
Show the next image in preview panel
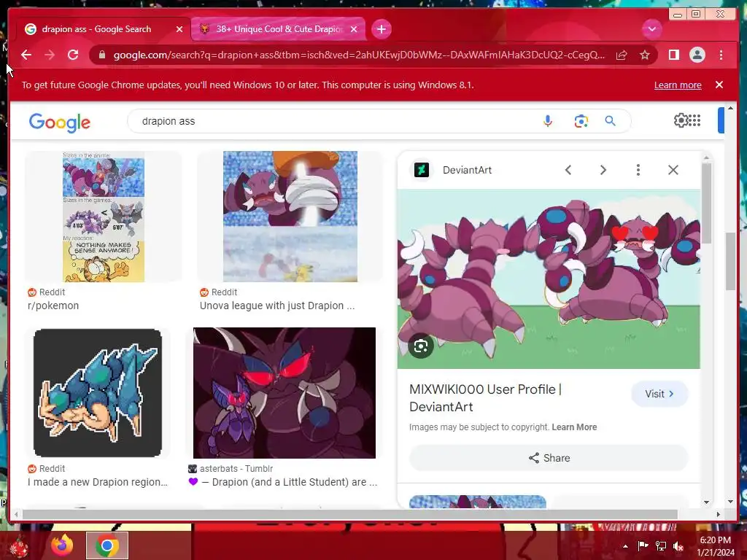tap(603, 170)
